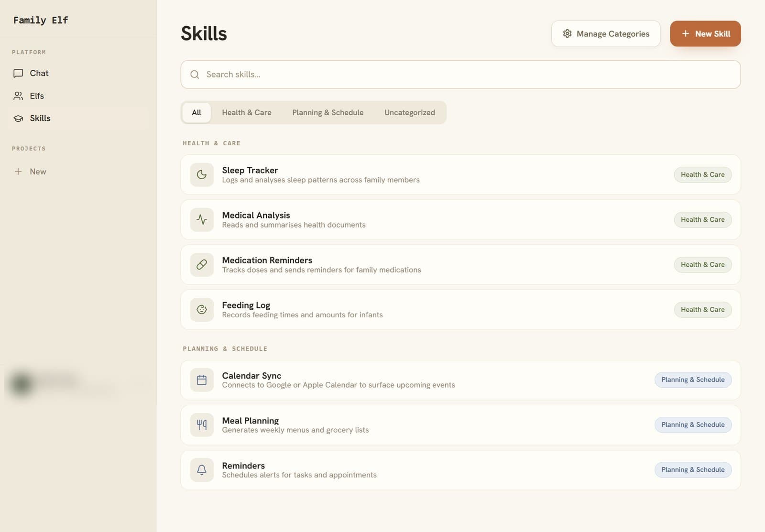Open Manage Categories

(606, 33)
